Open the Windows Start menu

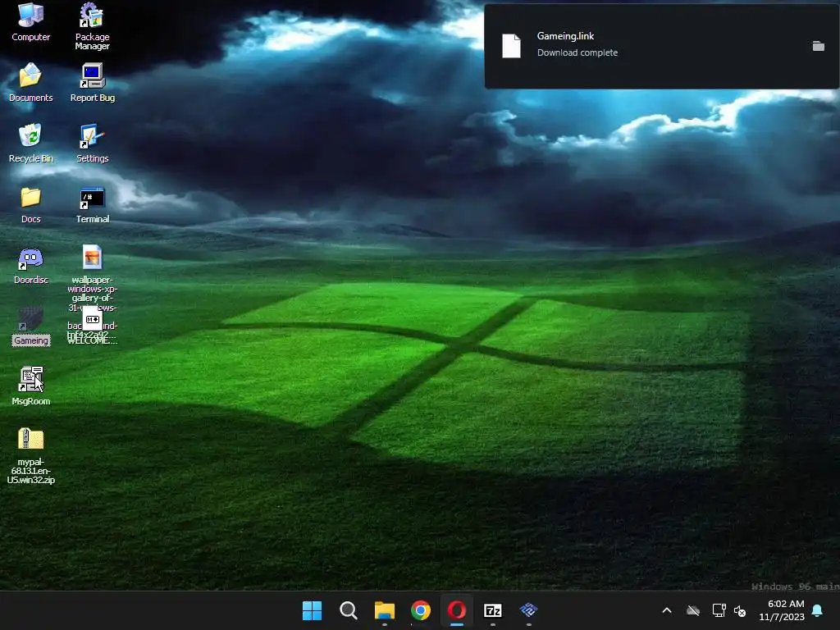click(x=312, y=610)
